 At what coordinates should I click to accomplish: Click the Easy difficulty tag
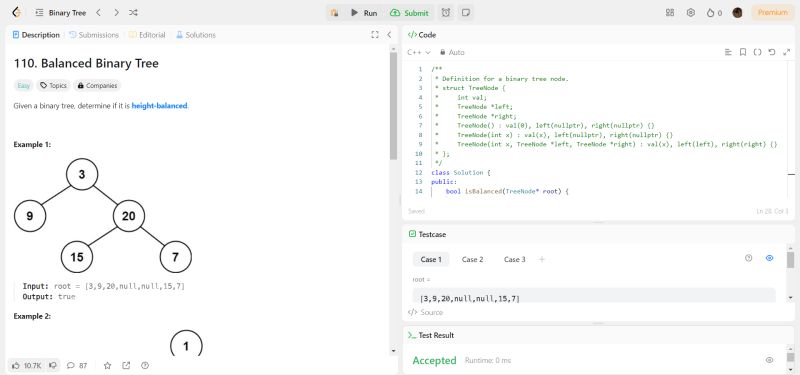[x=23, y=86]
